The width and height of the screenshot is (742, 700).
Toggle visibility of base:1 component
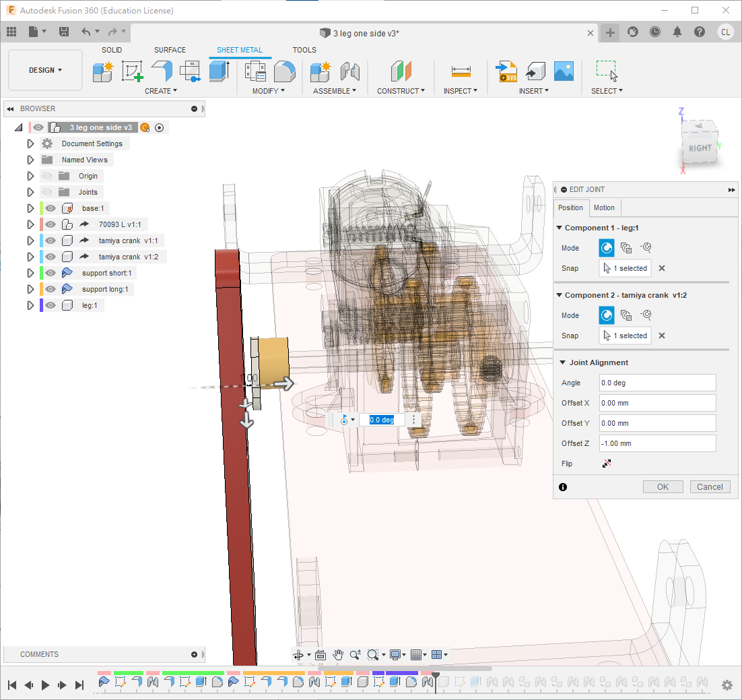coord(50,208)
